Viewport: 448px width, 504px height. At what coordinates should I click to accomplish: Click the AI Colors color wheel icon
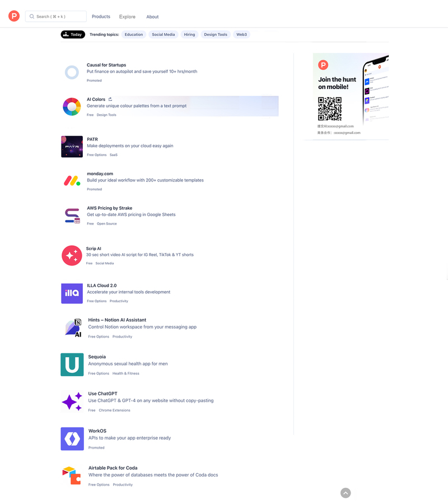click(x=72, y=106)
